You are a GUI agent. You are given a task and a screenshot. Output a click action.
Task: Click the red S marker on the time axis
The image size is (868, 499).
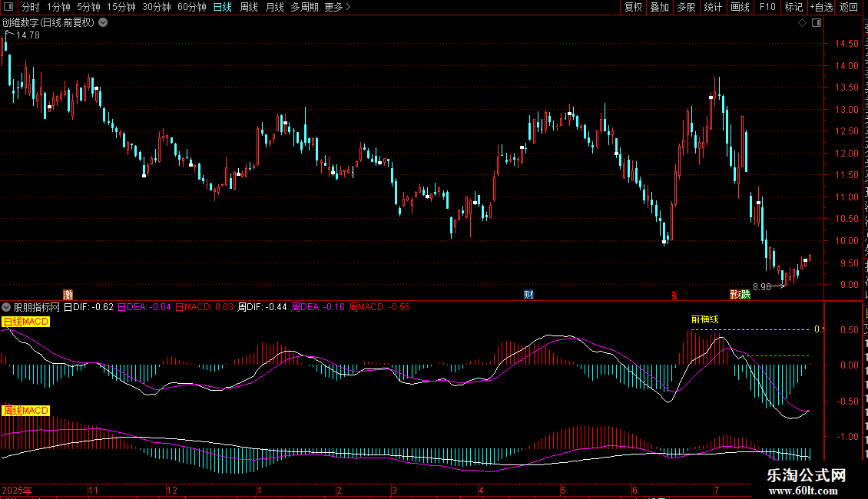[674, 296]
